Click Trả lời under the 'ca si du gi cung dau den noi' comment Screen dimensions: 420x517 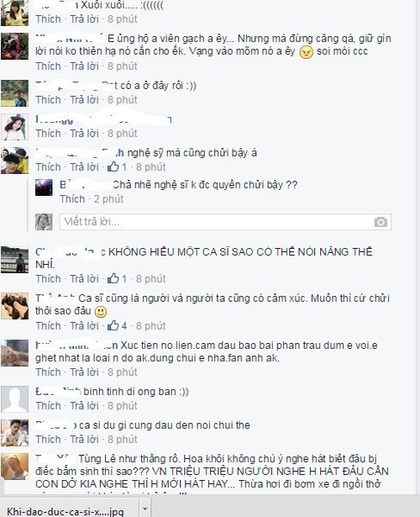(x=84, y=440)
